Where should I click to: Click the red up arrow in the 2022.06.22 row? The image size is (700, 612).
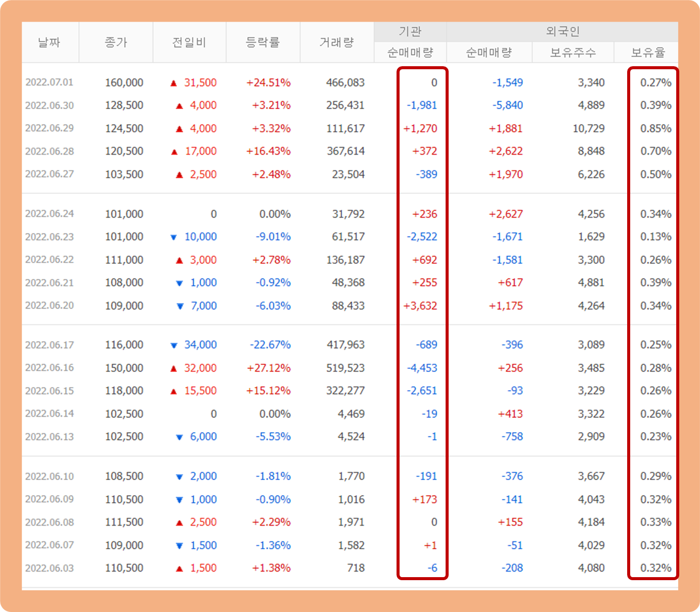coord(179,260)
